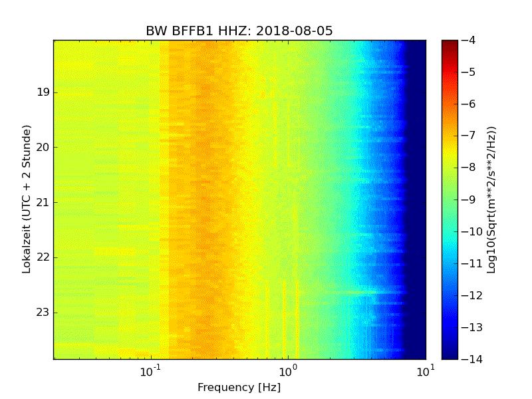The image size is (532, 399).
Task: Click the x-axis label Frequency [Hz]
Action: 239,388
